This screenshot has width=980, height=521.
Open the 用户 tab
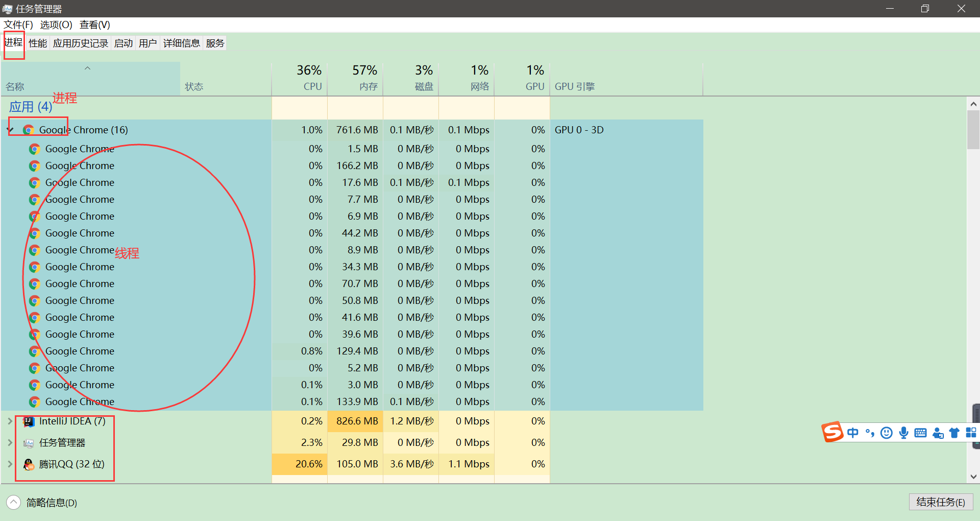pos(148,43)
